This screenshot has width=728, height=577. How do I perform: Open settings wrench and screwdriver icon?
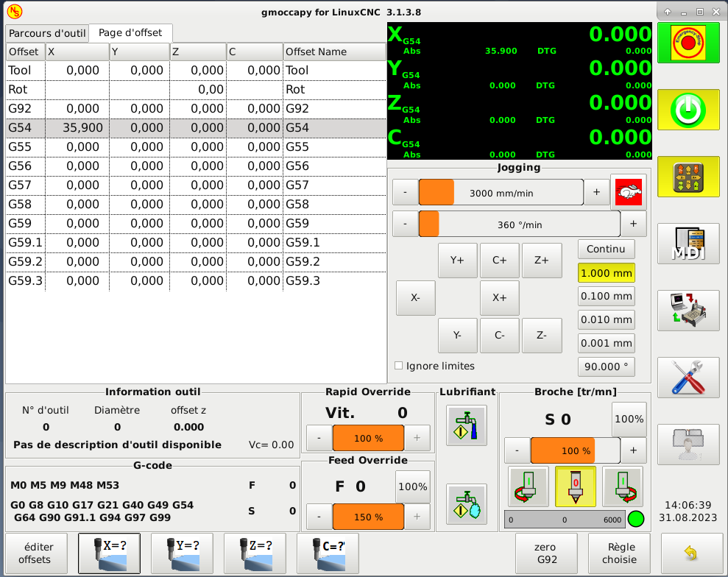point(688,378)
